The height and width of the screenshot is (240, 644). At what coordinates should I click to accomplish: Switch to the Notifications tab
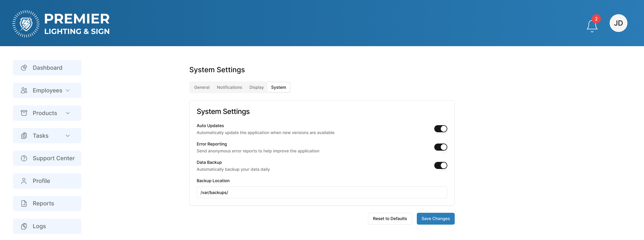click(229, 87)
